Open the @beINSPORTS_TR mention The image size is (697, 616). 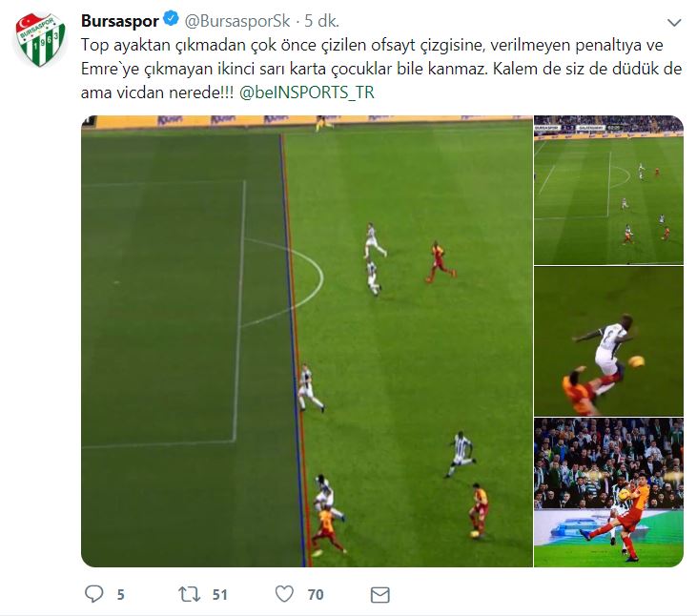tap(307, 92)
